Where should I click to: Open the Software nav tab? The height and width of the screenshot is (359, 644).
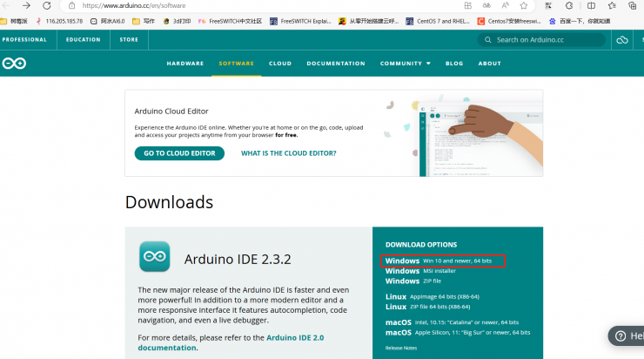coord(237,64)
